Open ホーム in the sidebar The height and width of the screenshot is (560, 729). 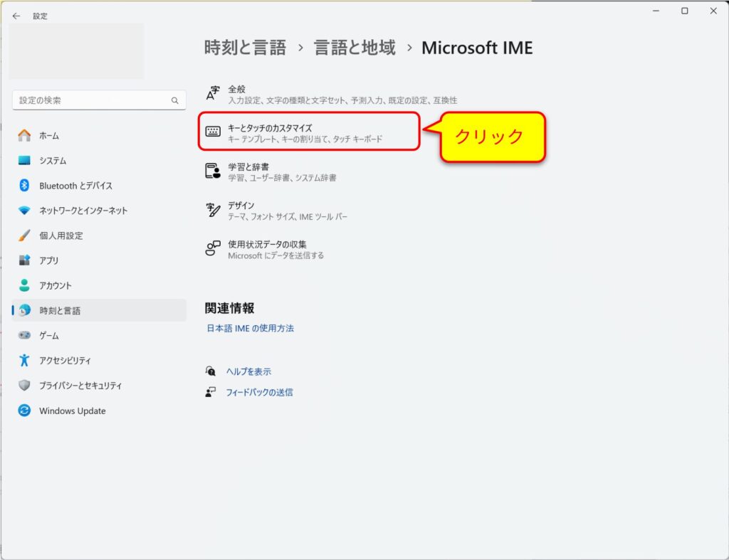[x=99, y=135]
